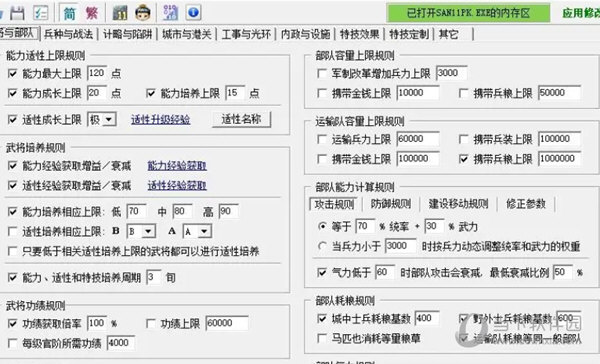
Task: Toggle the 能力经验获取增益/衰减 checkbox
Action: click(x=12, y=165)
